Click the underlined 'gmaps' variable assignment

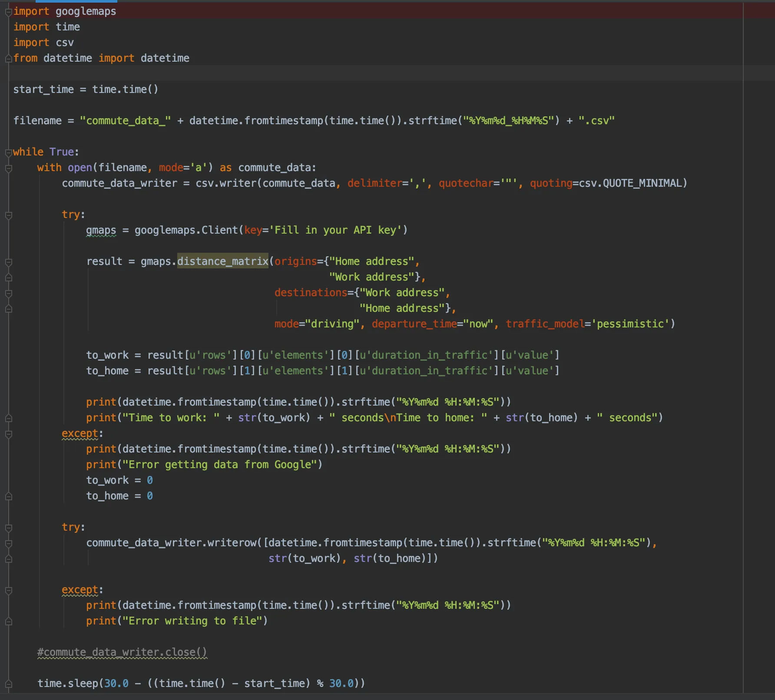coord(101,230)
